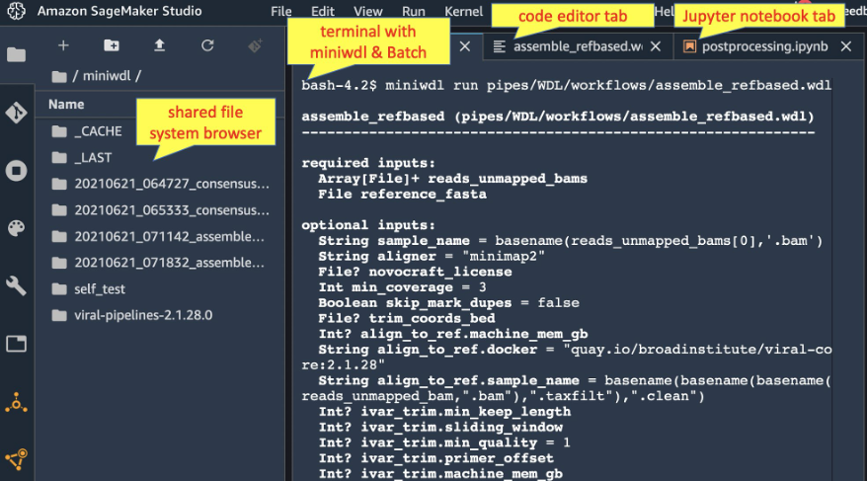Open the Run menu
868x481 pixels.
click(x=413, y=11)
